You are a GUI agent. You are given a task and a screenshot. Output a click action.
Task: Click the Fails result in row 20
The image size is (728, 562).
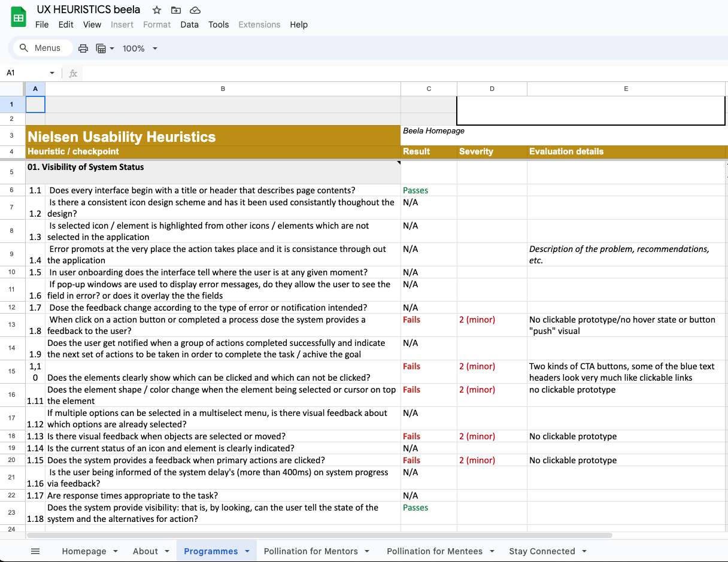[429, 460]
